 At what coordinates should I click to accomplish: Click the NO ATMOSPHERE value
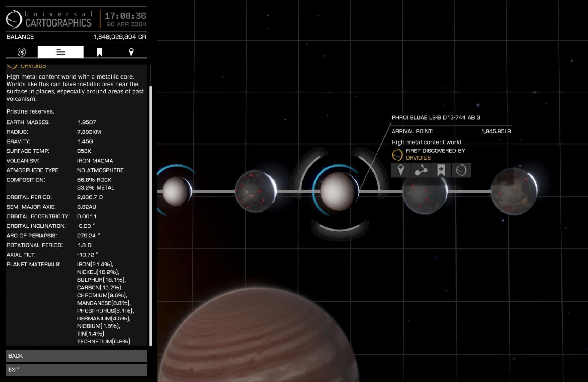(100, 170)
